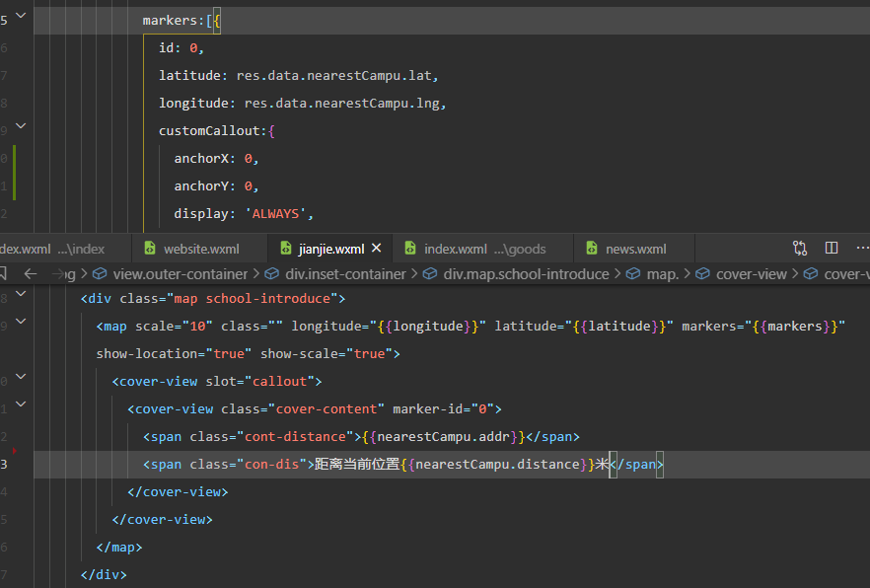This screenshot has height=588, width=870.
Task: Select the map. breadcrumb item
Action: [x=663, y=274]
